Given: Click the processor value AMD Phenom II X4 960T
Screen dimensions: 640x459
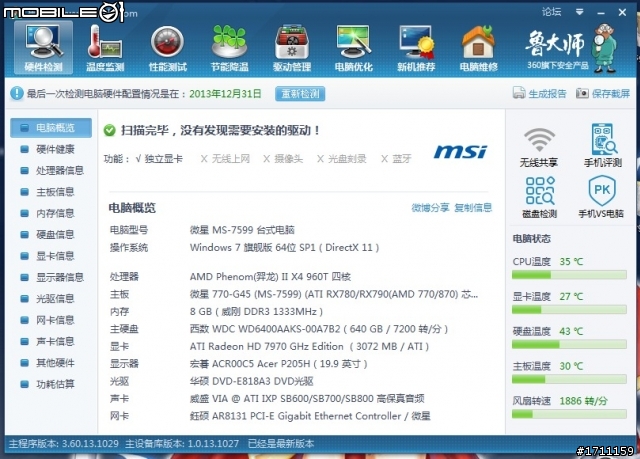Looking at the screenshot, I should [270, 277].
